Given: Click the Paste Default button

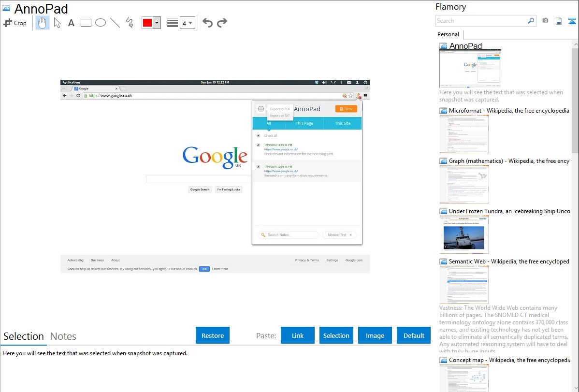Looking at the screenshot, I should 414,335.
